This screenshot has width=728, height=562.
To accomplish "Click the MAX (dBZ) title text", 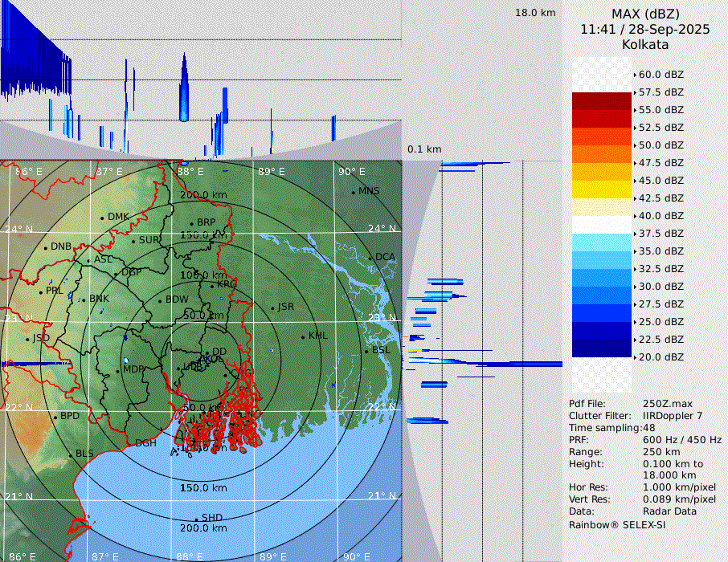I will (x=645, y=14).
